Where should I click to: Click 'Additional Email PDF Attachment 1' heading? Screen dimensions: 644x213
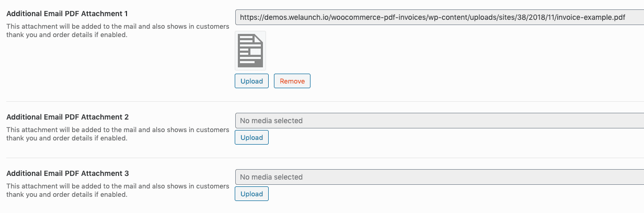(67, 13)
